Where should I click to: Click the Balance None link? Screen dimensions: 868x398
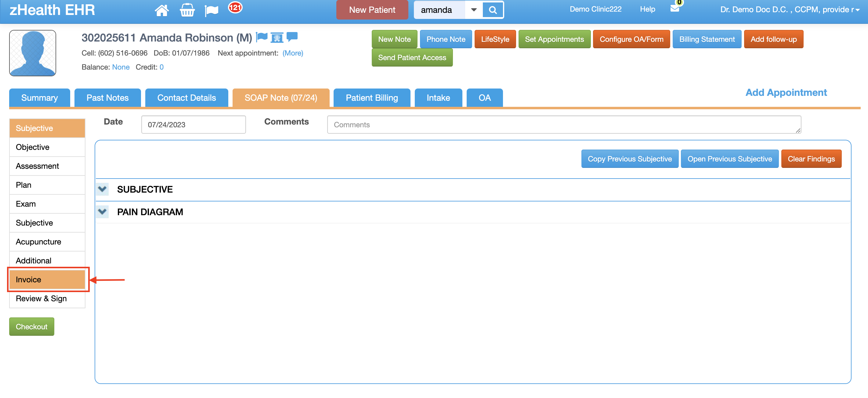[121, 67]
